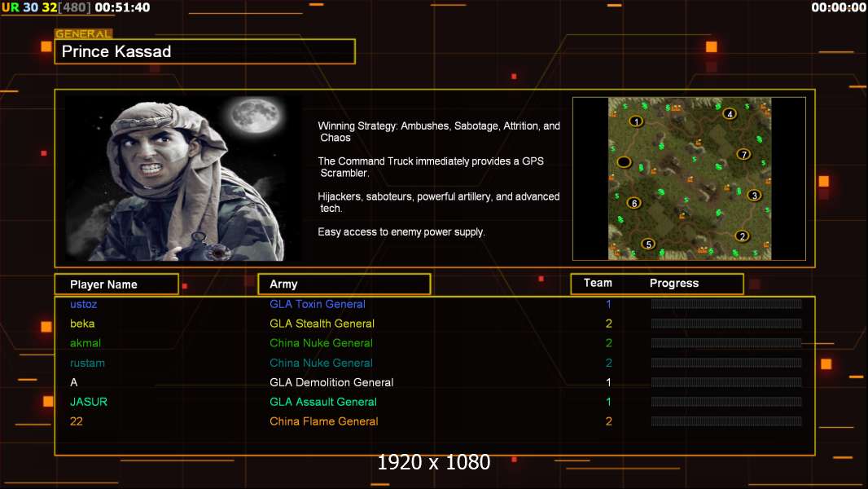Select start position 3 marker on minimap
The height and width of the screenshot is (489, 868).
(754, 195)
